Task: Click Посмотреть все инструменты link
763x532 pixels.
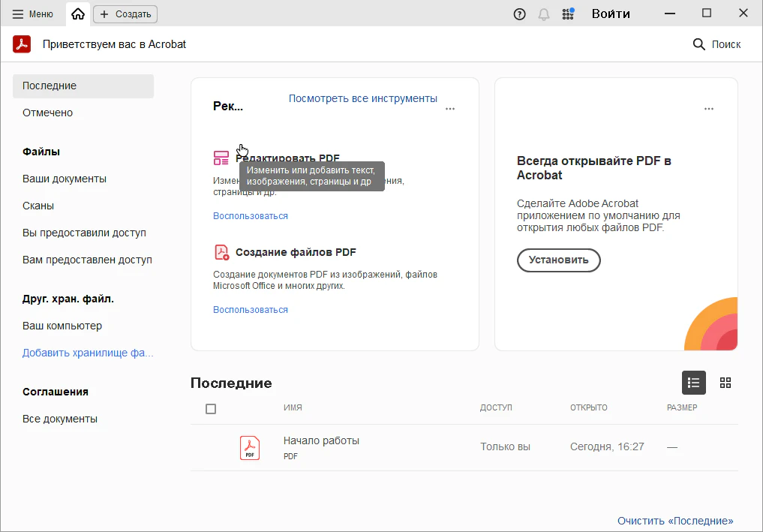Action: (x=362, y=98)
